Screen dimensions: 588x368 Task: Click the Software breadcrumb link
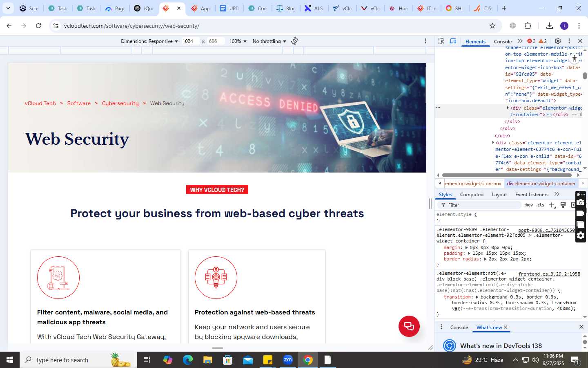[x=79, y=103]
